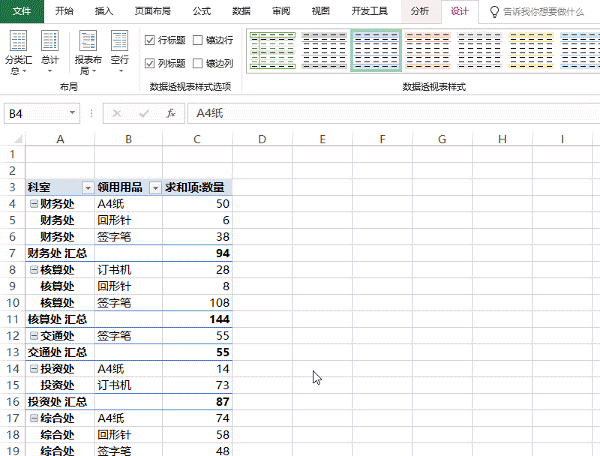
Task: Collapse the 财务处 group
Action: point(34,204)
